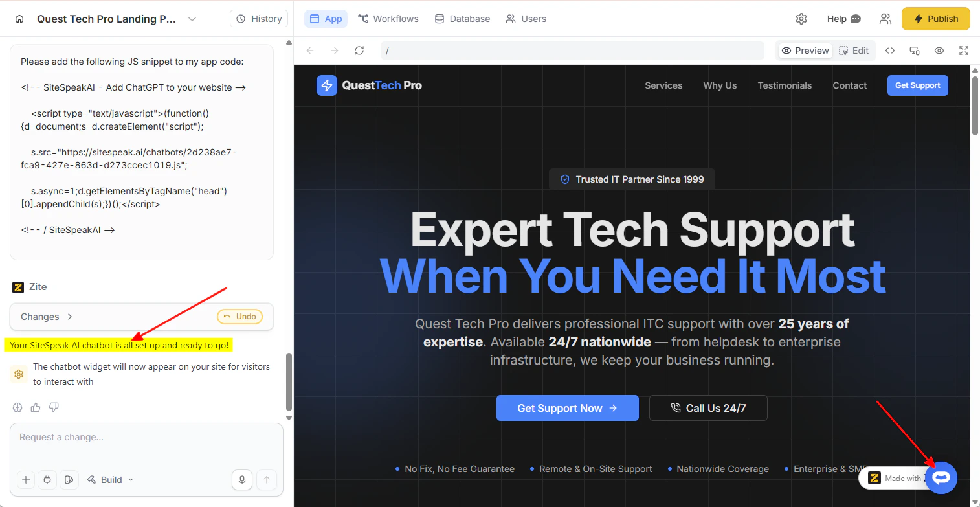Click the chat panel scrollbar thumb
This screenshot has height=507, width=980.
[289, 381]
